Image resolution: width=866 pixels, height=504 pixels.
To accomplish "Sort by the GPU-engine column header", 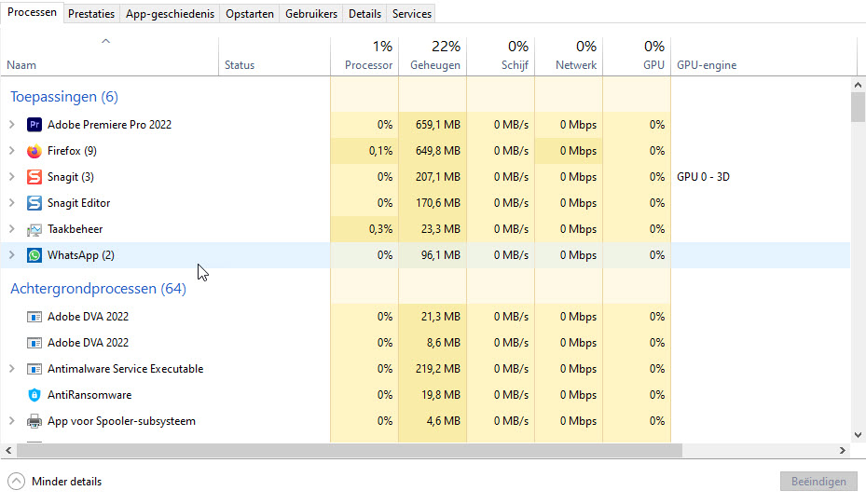I will coord(763,56).
